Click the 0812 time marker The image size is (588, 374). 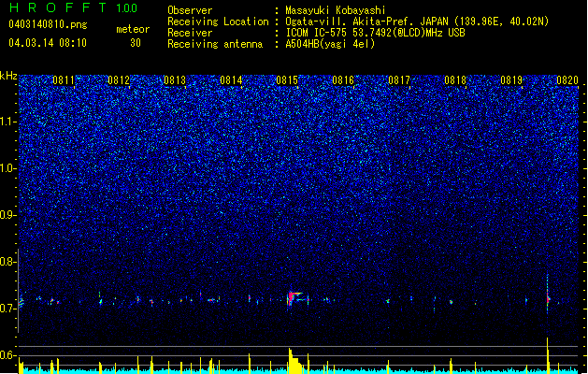[x=119, y=80]
